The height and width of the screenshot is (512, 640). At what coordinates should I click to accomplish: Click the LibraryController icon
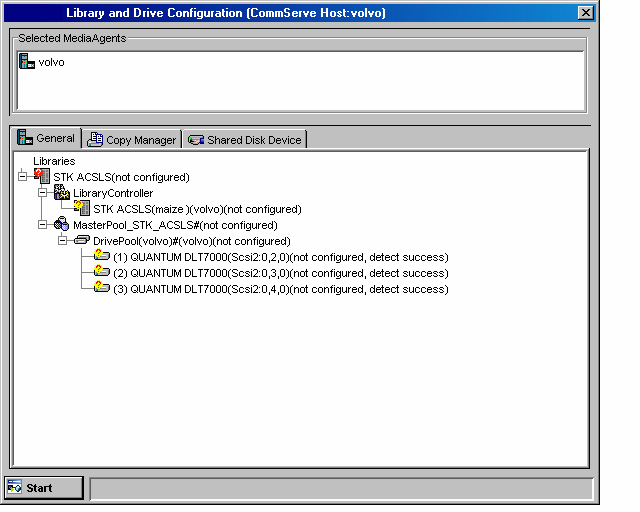(62, 192)
